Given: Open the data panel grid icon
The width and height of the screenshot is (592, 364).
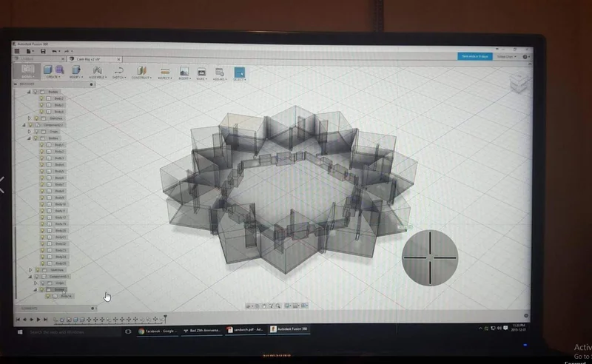Looking at the screenshot, I should (x=17, y=51).
